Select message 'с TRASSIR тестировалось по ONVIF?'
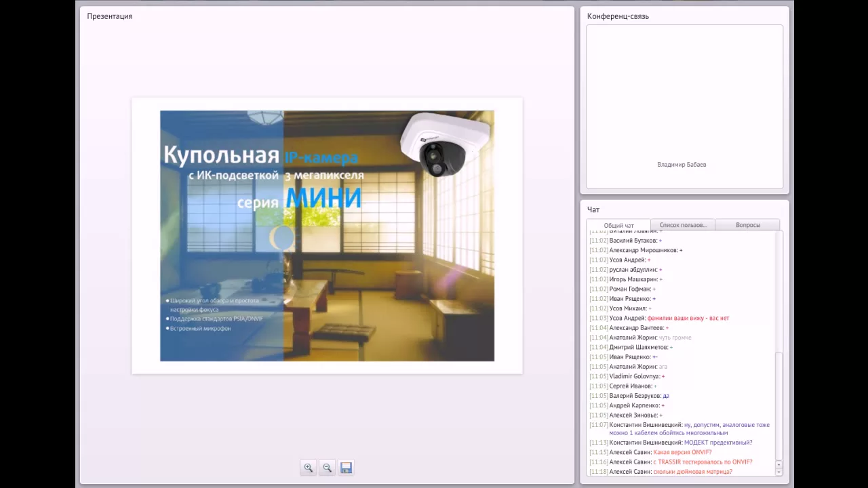 point(703,462)
